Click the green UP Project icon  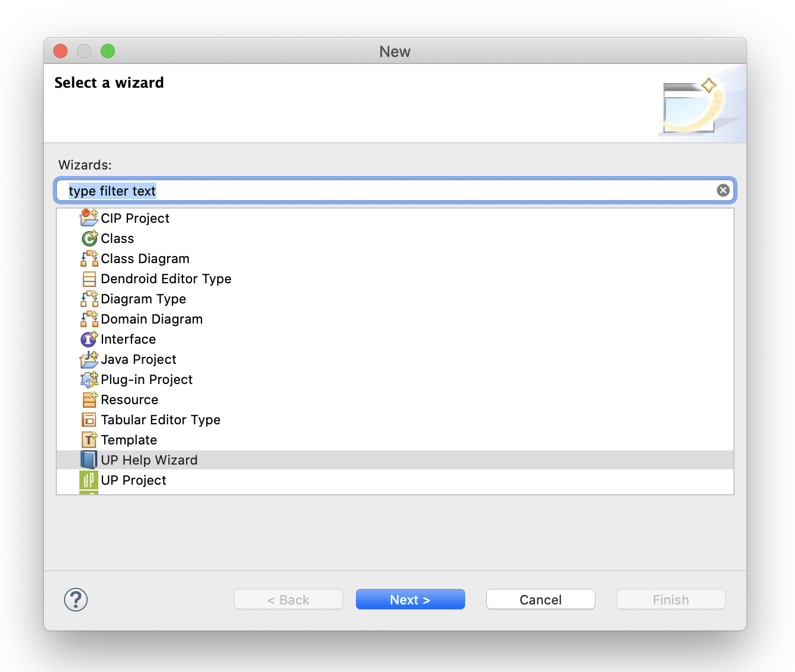(89, 480)
